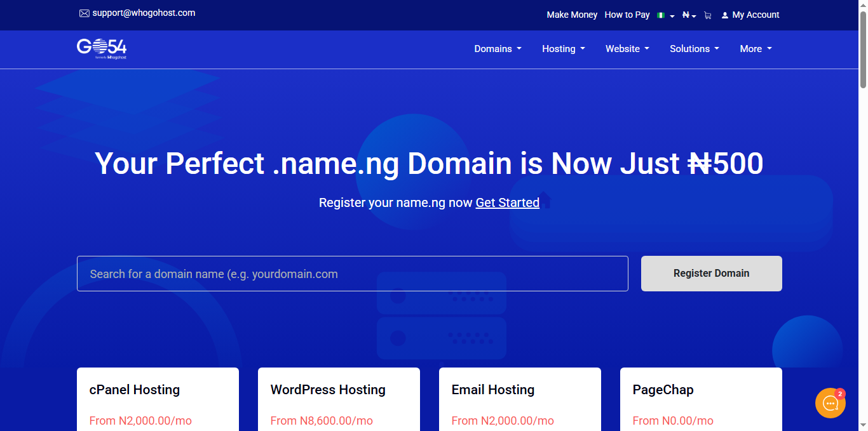Click the Naira currency symbol
Viewport: 868px width, 431px height.
tap(686, 15)
